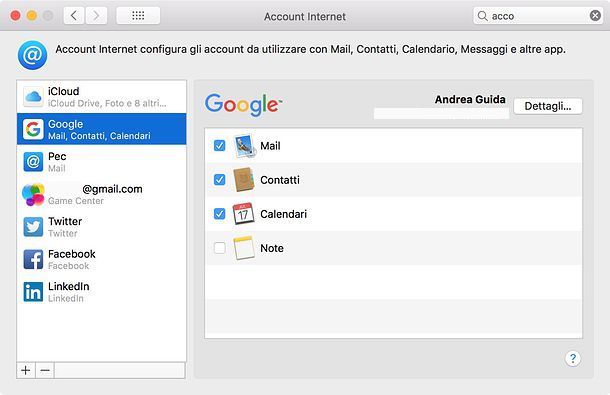This screenshot has height=395, width=610.
Task: Click the 'Twitter' account name
Action: pyautogui.click(x=65, y=221)
